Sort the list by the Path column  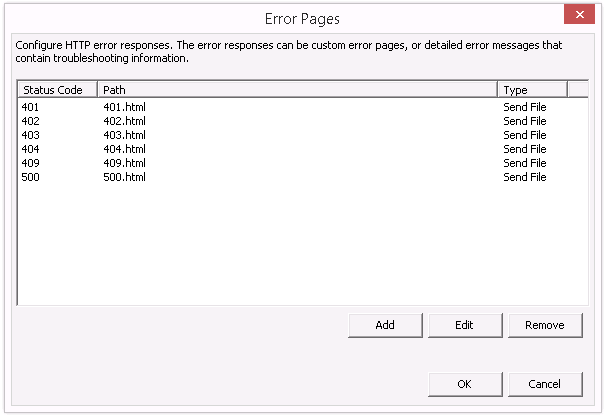(297, 90)
